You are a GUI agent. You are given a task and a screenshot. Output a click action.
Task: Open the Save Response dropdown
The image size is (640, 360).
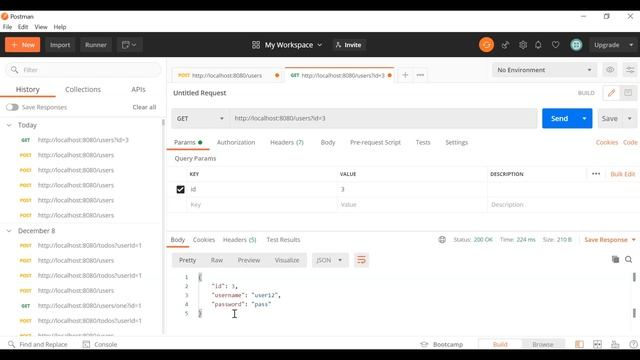point(610,240)
